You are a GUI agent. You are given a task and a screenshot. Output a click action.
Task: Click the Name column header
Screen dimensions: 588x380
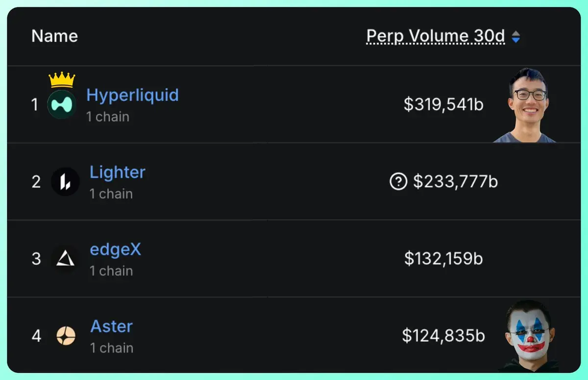[54, 36]
